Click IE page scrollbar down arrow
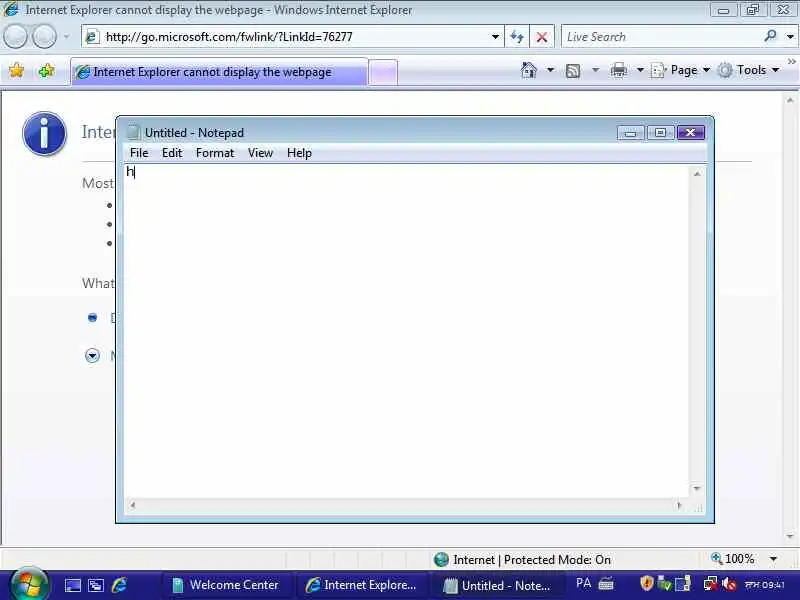The height and width of the screenshot is (600, 800). (790, 536)
